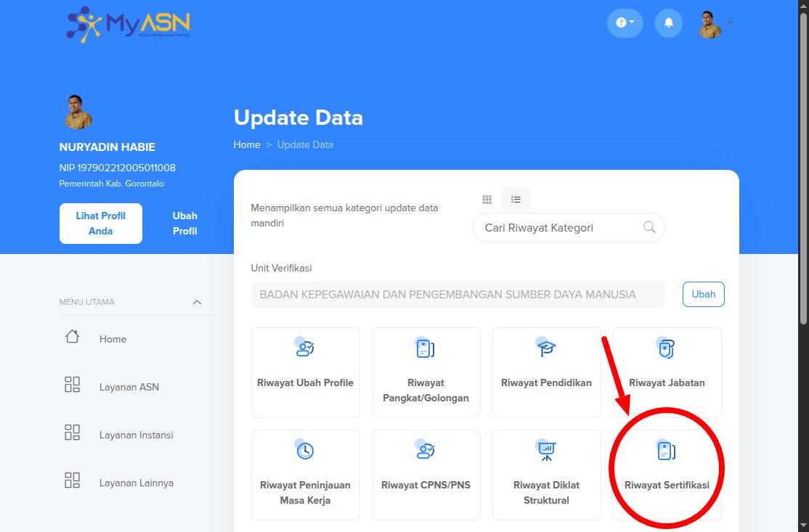Open Riwayat Pendidikan graduation cap icon
This screenshot has width=809, height=532.
[x=546, y=348]
